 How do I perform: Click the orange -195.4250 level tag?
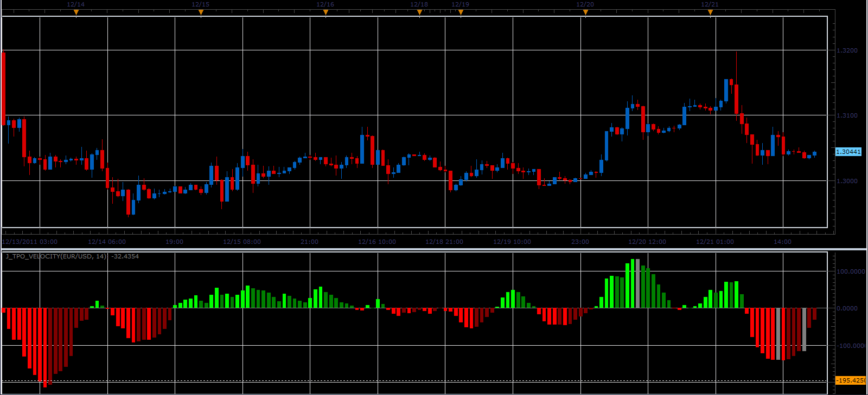point(851,380)
